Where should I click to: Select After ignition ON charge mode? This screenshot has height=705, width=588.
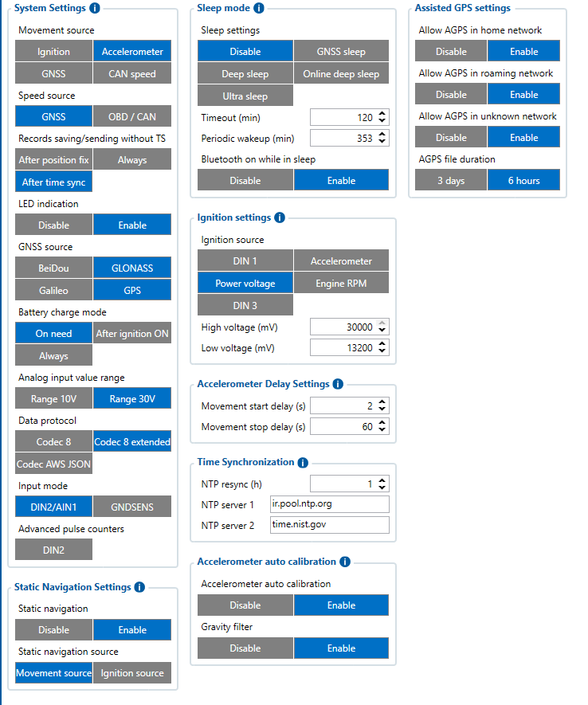point(132,333)
